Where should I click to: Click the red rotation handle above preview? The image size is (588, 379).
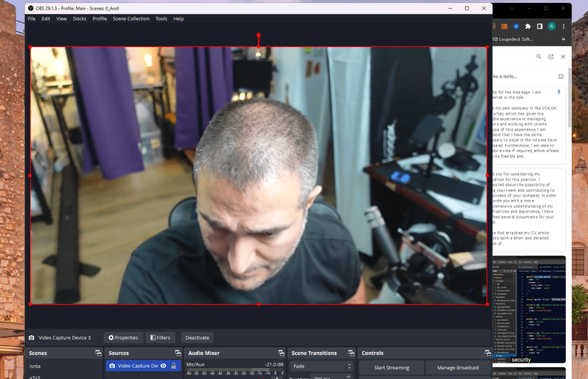click(258, 35)
